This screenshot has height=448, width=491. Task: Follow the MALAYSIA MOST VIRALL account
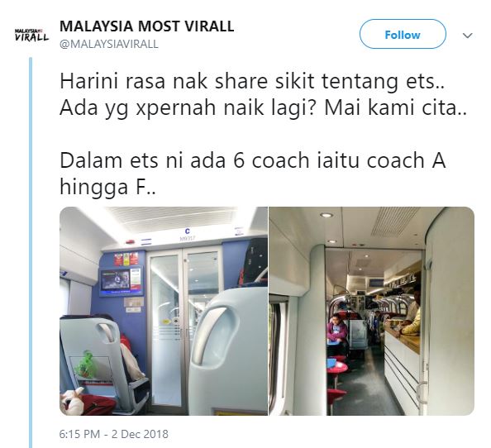(403, 34)
